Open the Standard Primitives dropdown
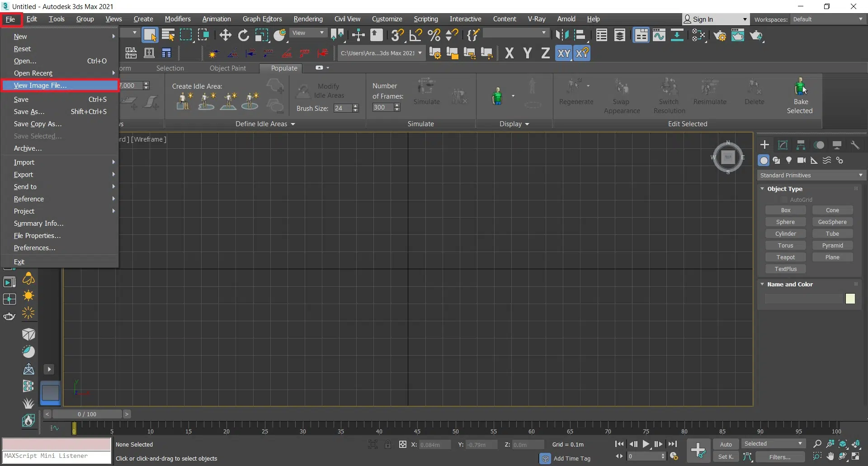This screenshot has width=868, height=466. pos(811,175)
